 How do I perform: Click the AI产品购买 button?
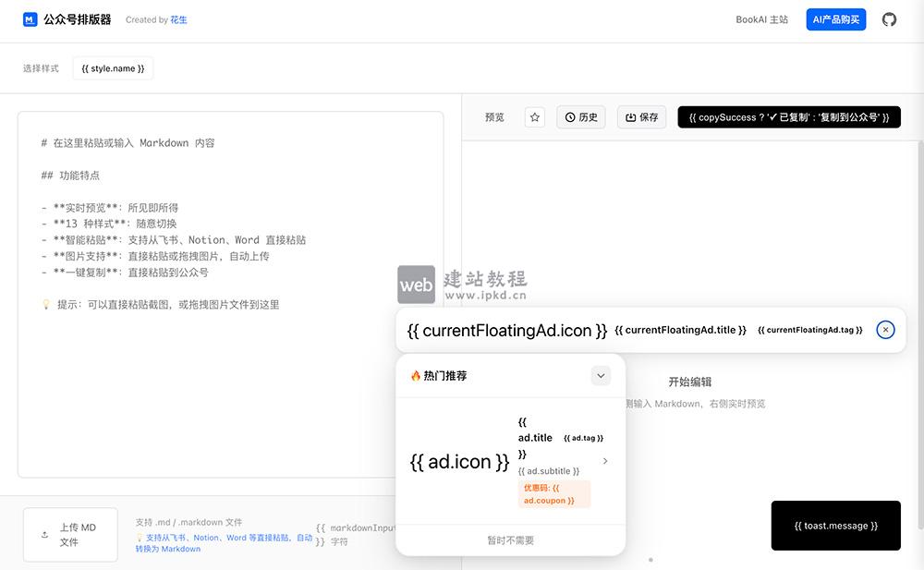(835, 18)
